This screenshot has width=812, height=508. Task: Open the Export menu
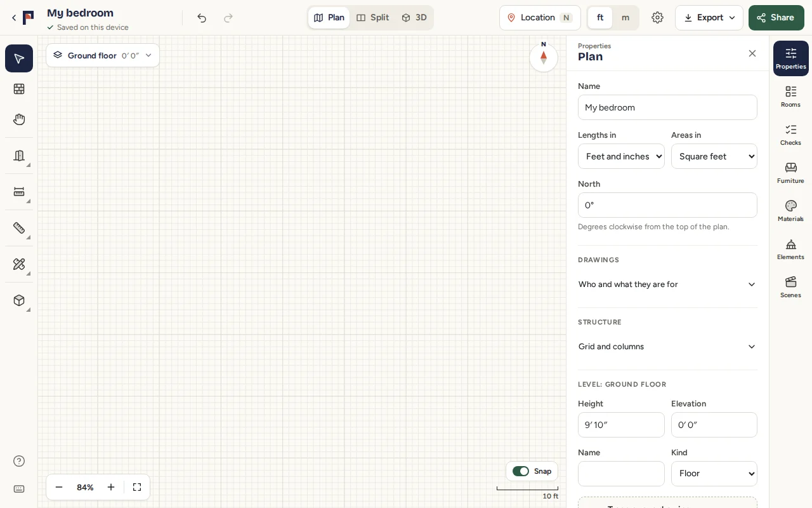coord(709,18)
